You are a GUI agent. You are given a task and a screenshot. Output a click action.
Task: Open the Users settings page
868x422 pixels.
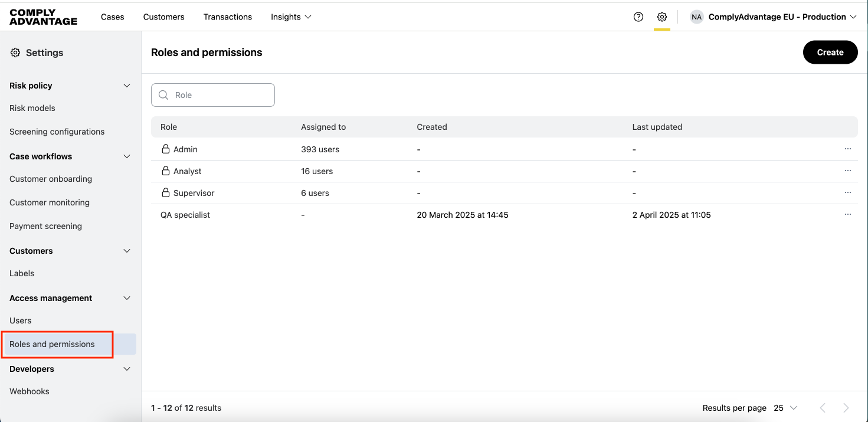coord(21,320)
